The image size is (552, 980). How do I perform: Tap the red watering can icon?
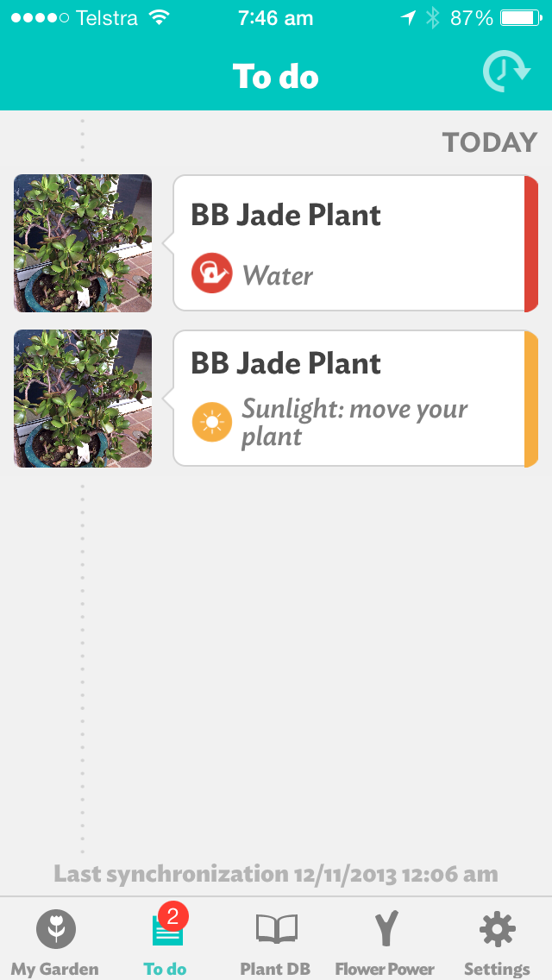pos(211,273)
